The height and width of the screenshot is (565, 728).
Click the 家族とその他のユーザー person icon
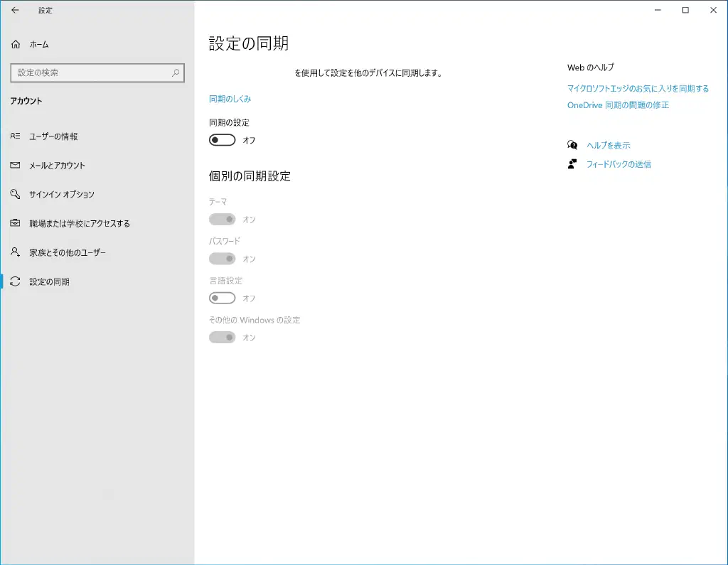click(15, 253)
